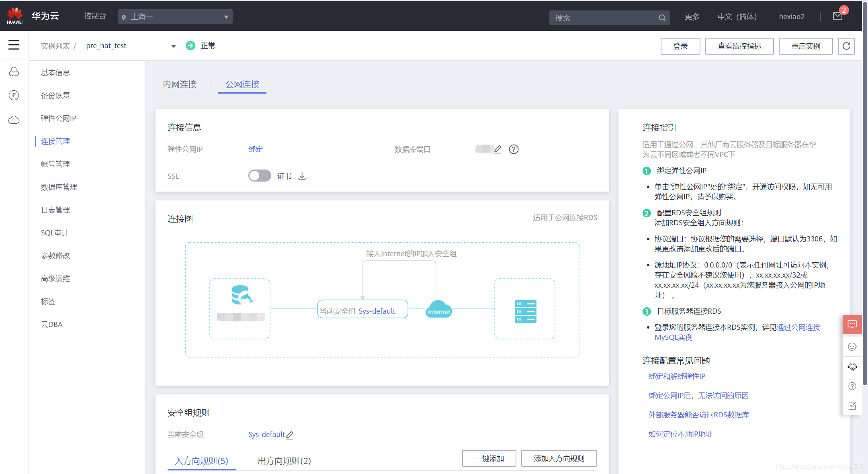Click the 绑定 elastic IP link
868x474 pixels.
coord(256,149)
